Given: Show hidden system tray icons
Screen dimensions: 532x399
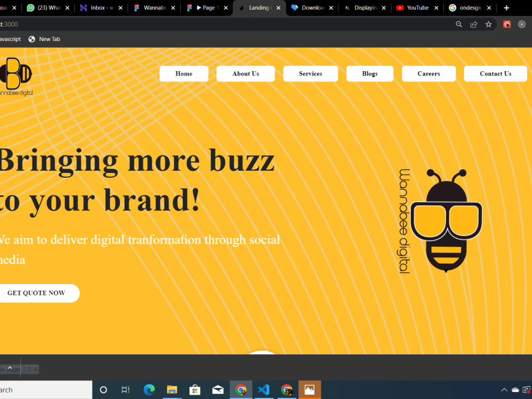Looking at the screenshot, I should [x=504, y=390].
